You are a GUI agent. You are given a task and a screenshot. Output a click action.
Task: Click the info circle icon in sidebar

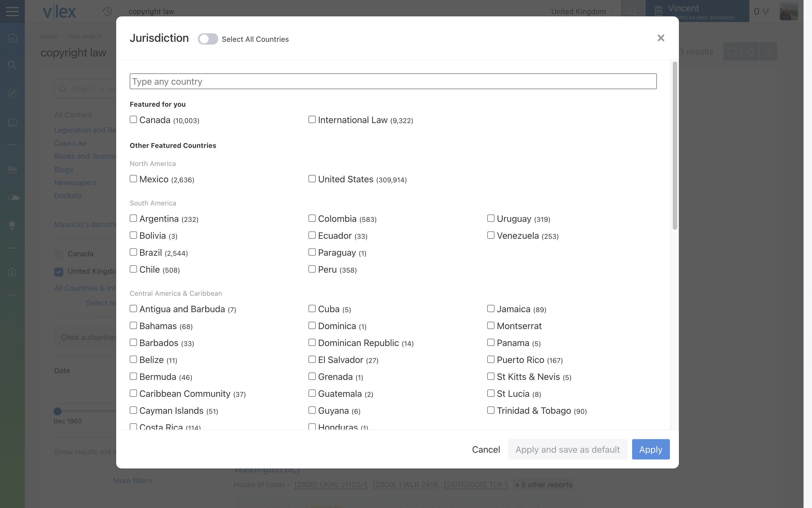click(12, 272)
